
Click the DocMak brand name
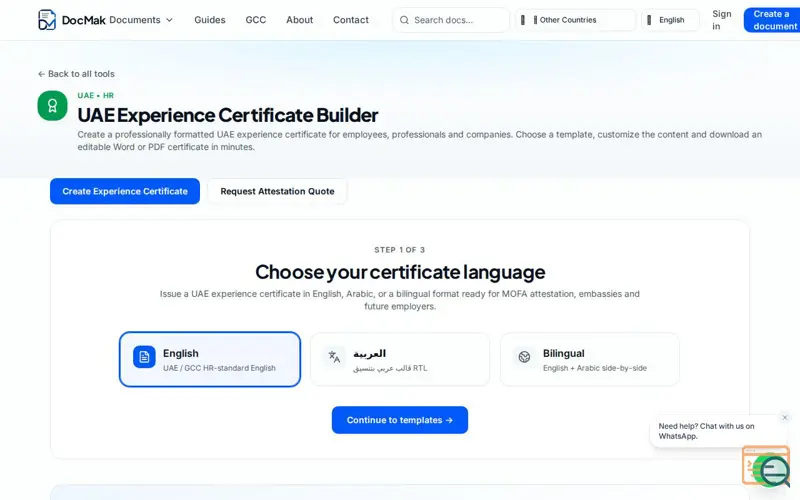84,20
